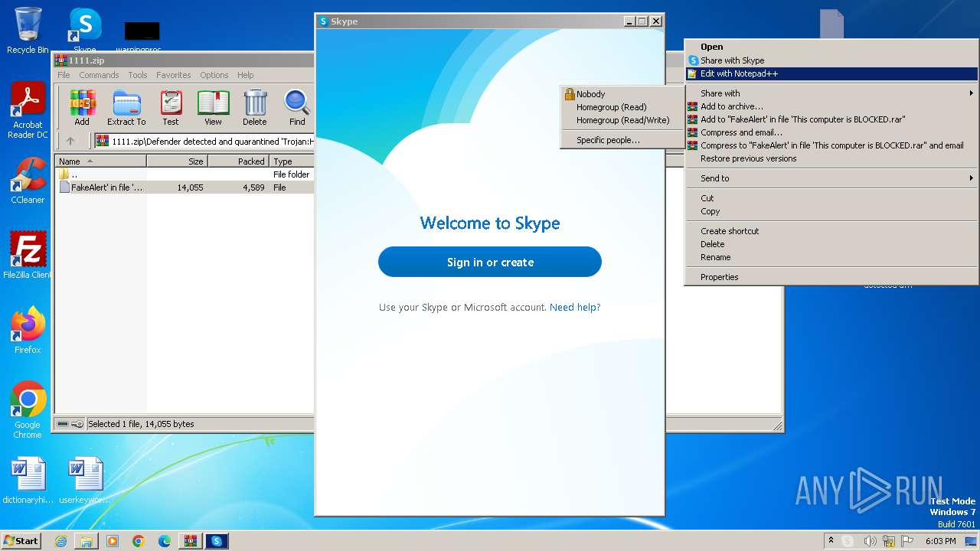The height and width of the screenshot is (551, 980).
Task: Select Nobody in the share submenu
Action: point(622,94)
